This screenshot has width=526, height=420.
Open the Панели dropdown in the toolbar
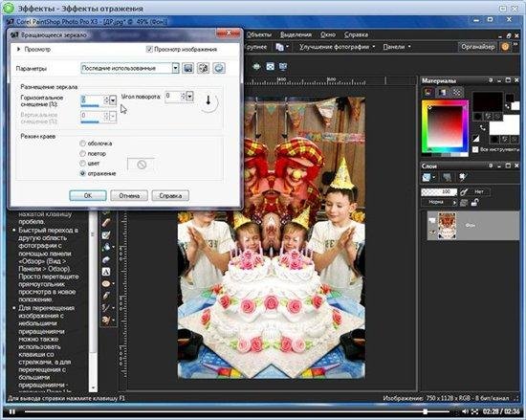(397, 47)
